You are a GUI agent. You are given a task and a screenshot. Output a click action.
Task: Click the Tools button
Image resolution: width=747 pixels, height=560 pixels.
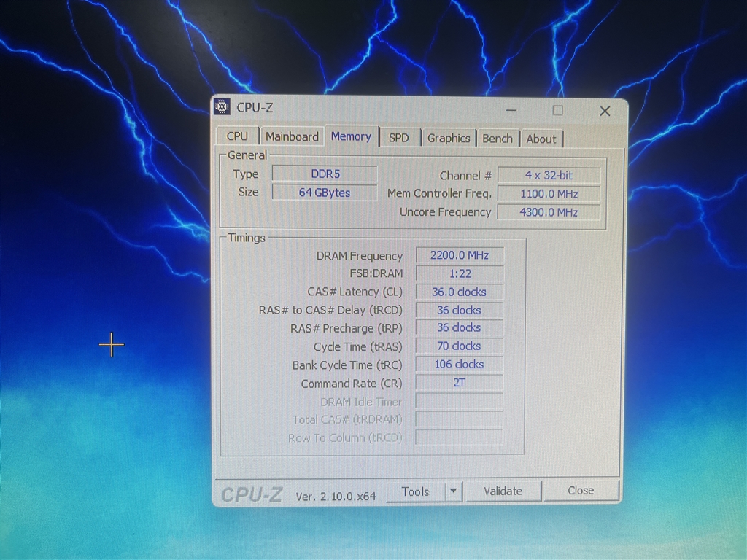point(415,491)
